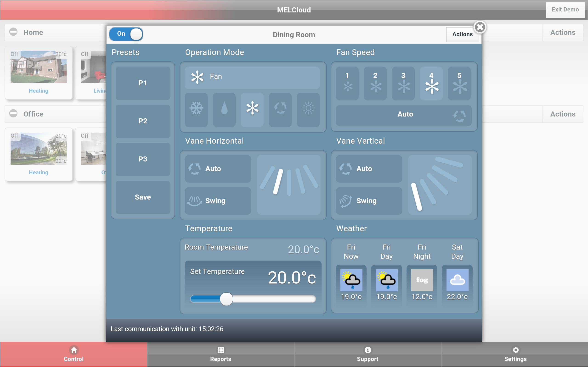
Task: Enable Auto for Vane Vertical
Action: pos(369,169)
